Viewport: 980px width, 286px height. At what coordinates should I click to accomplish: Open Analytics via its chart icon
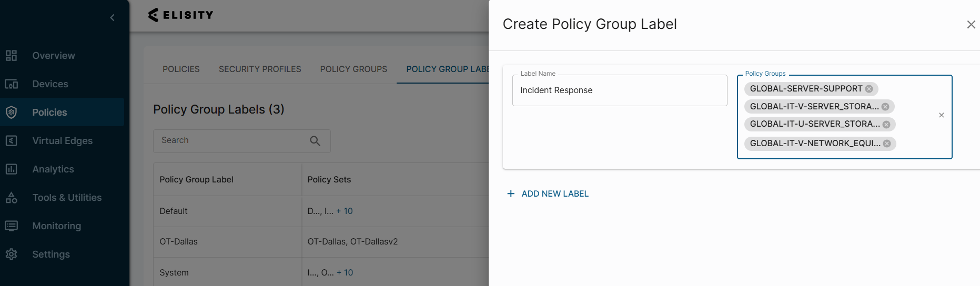12,169
